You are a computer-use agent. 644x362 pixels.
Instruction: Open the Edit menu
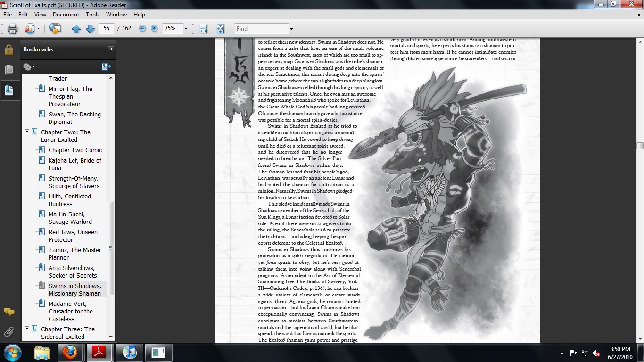[x=23, y=15]
